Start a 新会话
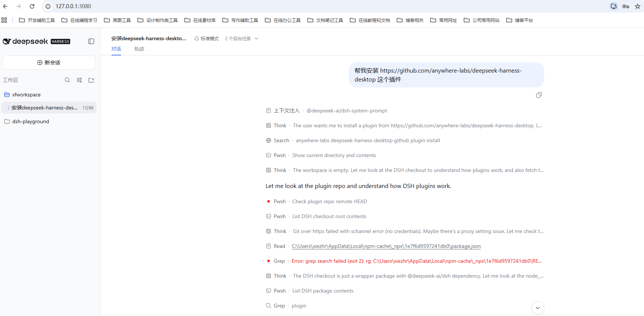This screenshot has width=644, height=316. 49,63
